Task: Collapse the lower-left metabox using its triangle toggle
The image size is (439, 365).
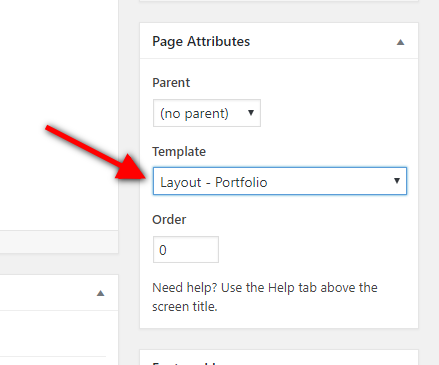Action: coord(100,293)
